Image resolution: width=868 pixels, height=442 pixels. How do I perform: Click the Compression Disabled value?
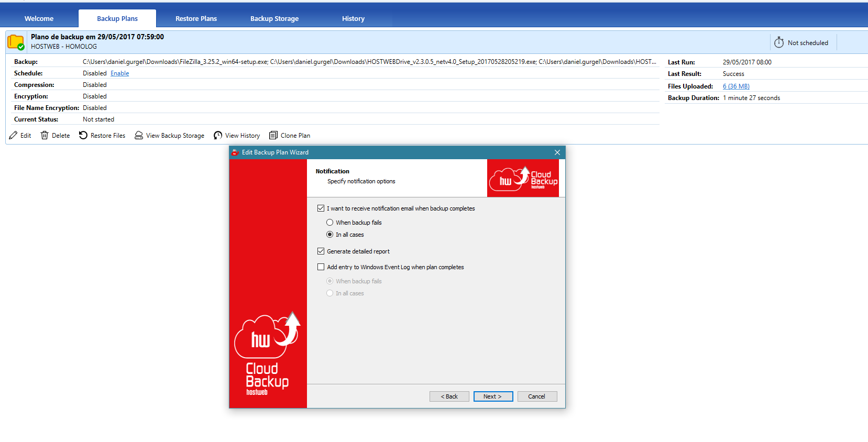(x=95, y=85)
